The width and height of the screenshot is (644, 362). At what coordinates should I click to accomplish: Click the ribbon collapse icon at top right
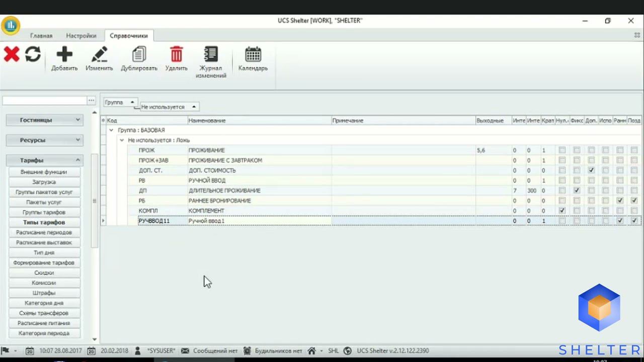tap(637, 35)
